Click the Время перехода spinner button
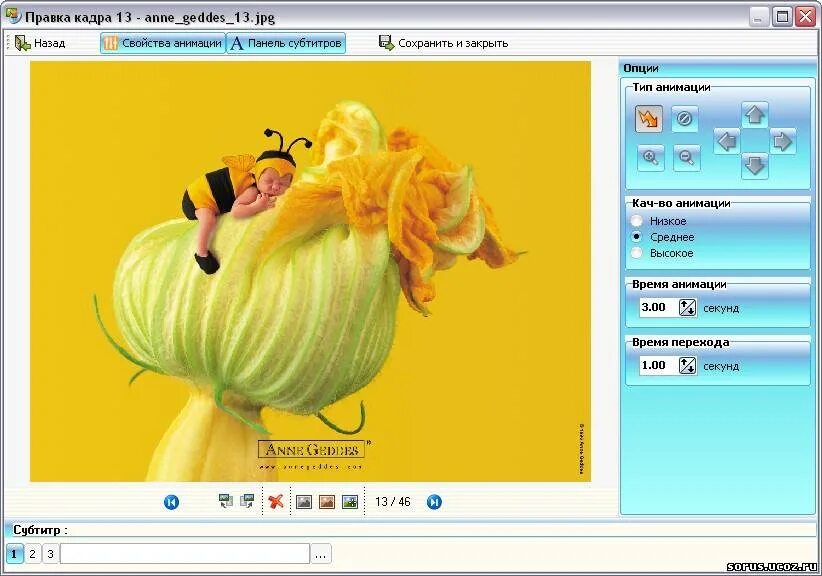The image size is (822, 576). [687, 365]
